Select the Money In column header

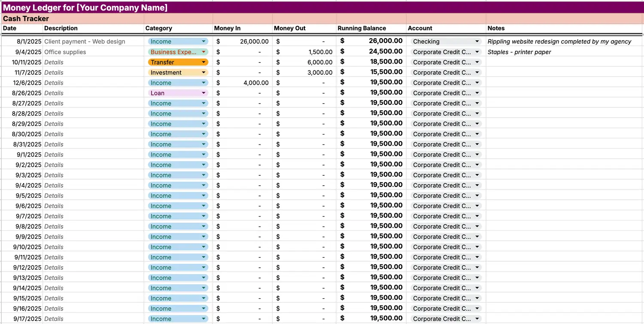pos(243,28)
